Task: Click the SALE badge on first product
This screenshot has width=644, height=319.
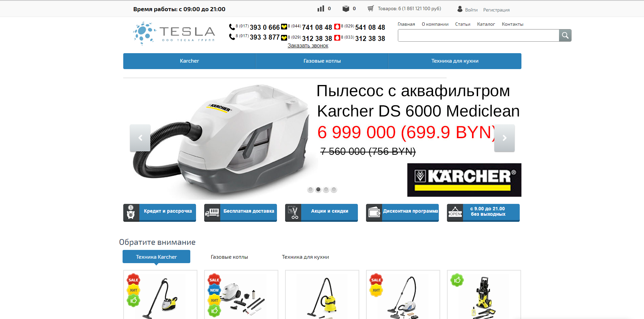Action: [x=133, y=280]
